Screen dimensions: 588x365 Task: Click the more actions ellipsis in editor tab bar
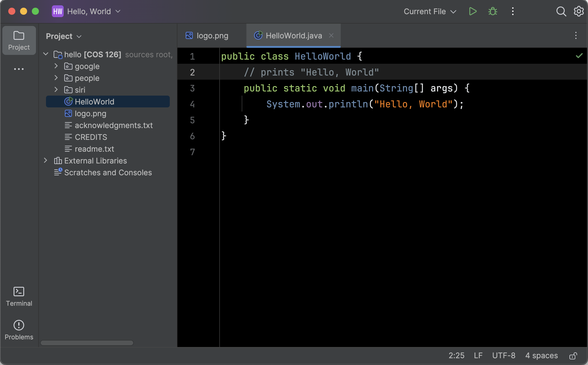pyautogui.click(x=576, y=35)
